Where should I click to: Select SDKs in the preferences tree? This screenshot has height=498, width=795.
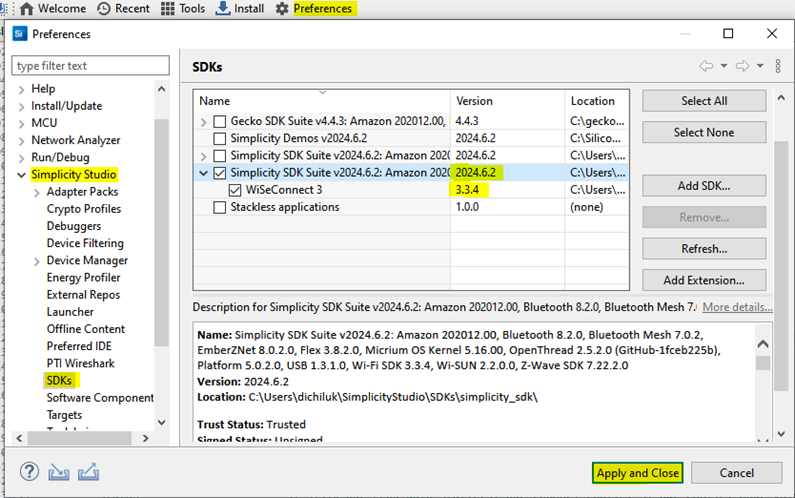[59, 380]
